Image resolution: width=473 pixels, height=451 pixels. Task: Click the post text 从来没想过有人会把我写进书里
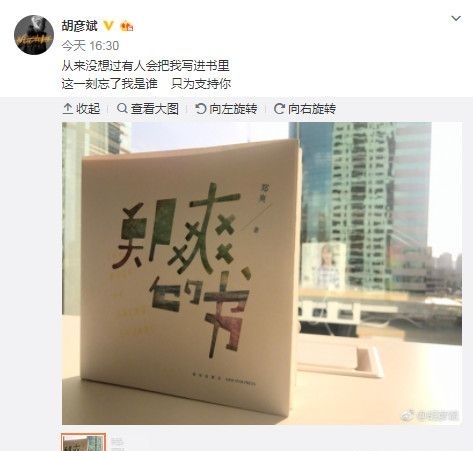pos(145,66)
